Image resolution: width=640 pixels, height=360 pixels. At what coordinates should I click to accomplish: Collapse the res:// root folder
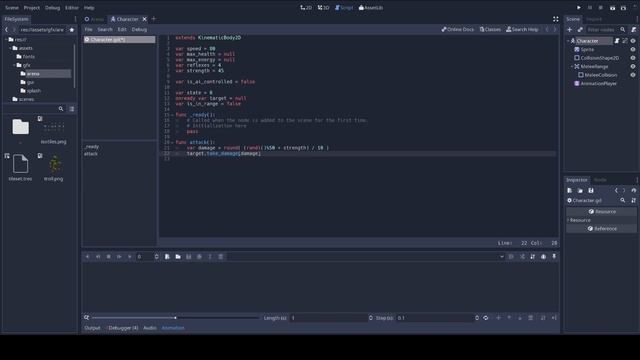pos(6,40)
